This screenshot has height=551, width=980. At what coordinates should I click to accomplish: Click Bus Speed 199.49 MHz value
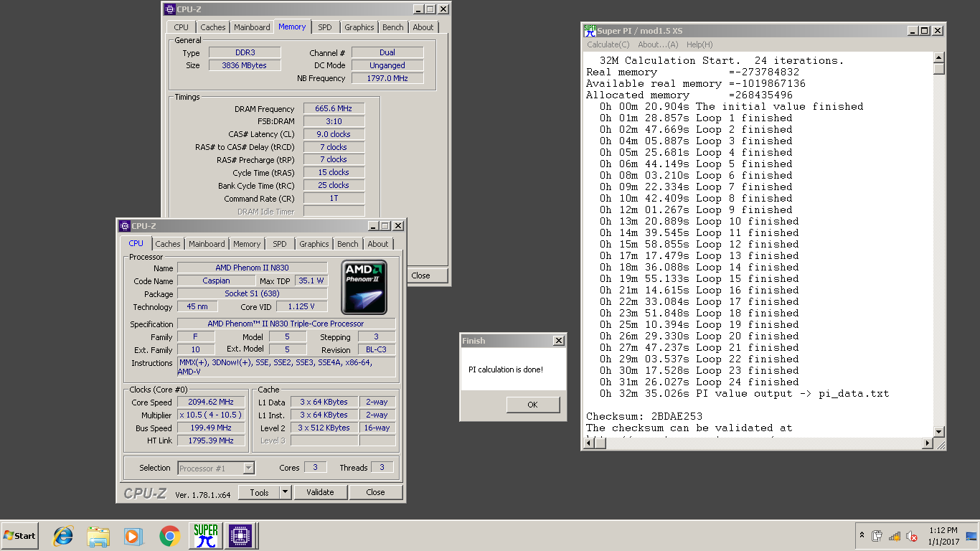[x=210, y=428]
